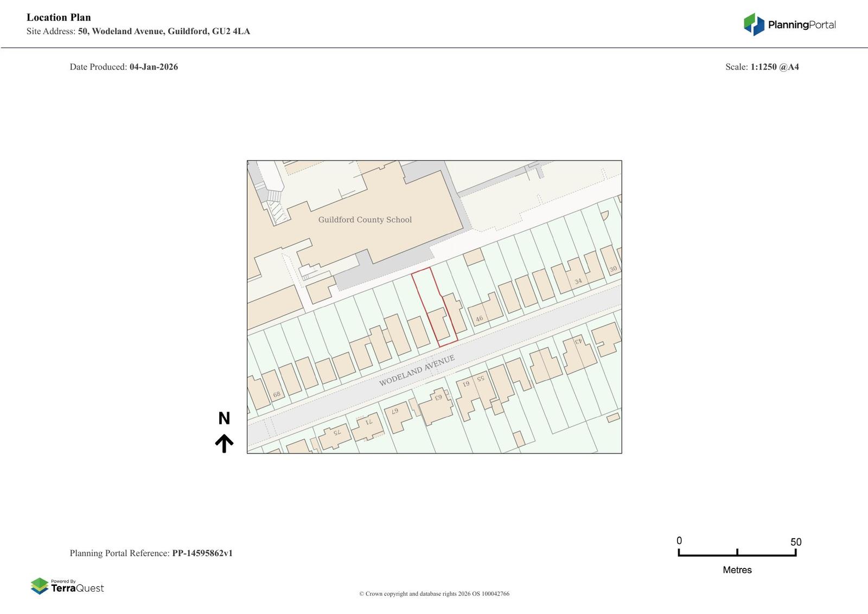
Task: Click the scale bar's 0 mark
Action: [679, 541]
